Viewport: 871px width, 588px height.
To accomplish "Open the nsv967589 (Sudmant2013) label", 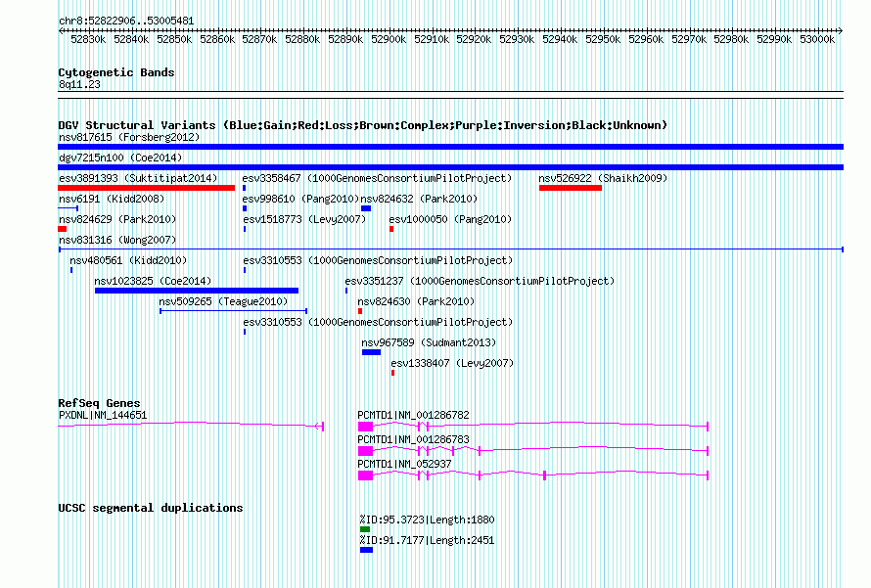I will click(x=429, y=342).
